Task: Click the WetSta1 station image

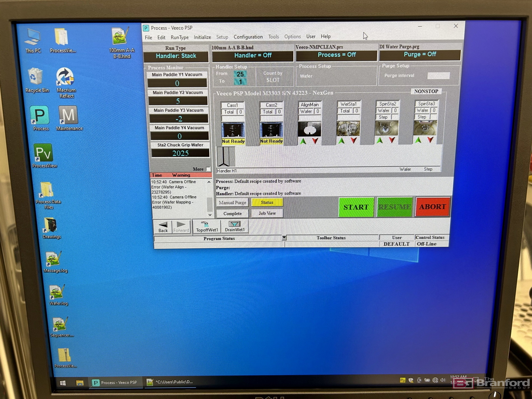Action: coord(348,129)
